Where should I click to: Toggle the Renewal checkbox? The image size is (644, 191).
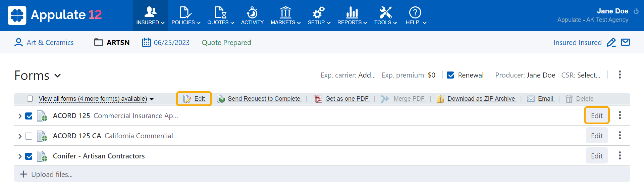(x=450, y=75)
